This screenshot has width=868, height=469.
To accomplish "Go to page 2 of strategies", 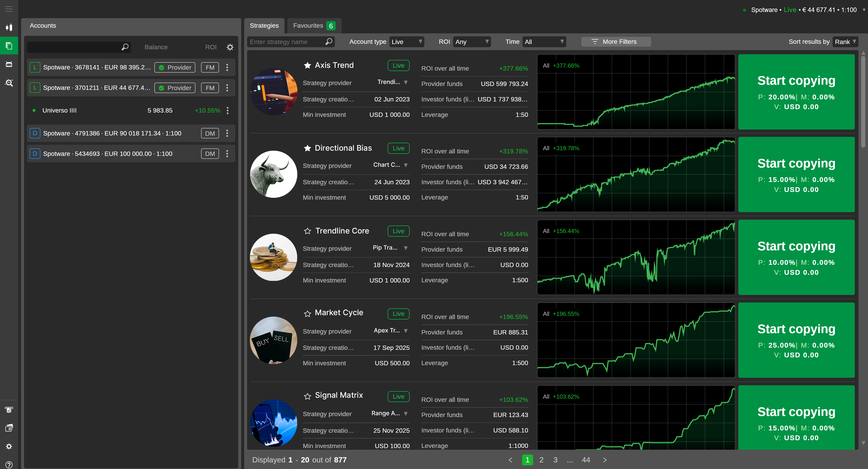I will 542,459.
